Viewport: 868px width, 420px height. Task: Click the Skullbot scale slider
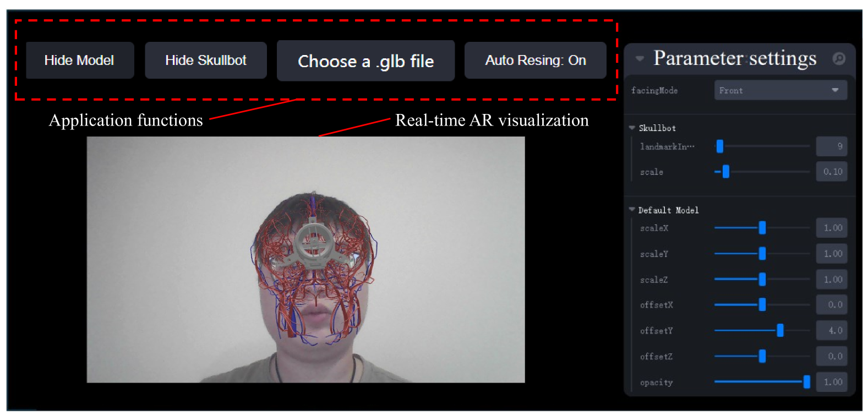[x=762, y=172]
